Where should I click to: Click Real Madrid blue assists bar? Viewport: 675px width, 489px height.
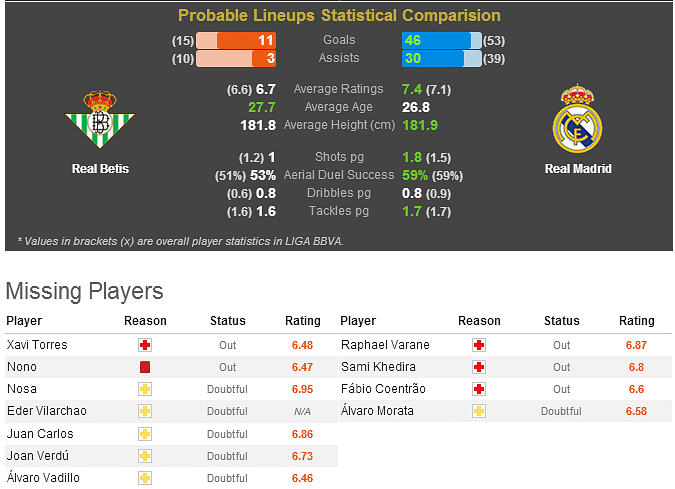point(432,59)
